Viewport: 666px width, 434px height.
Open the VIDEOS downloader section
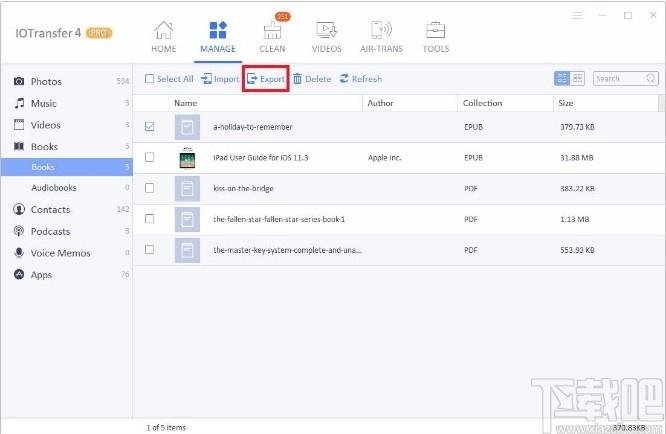click(x=327, y=37)
